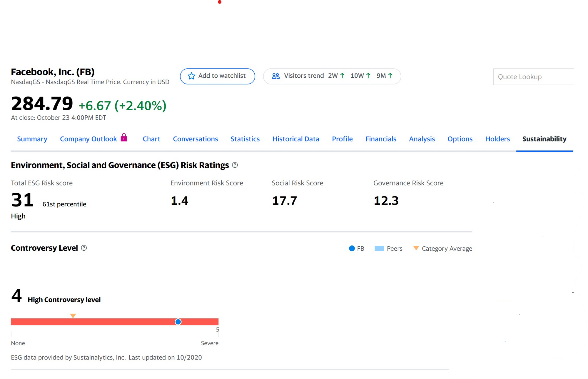588x379 pixels.
Task: Click the +6.67 (+2.40%) change value
Action: pyautogui.click(x=123, y=105)
